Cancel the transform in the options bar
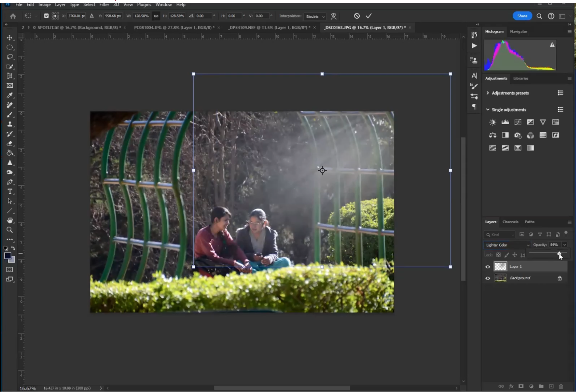The width and height of the screenshot is (576, 392). click(x=357, y=16)
